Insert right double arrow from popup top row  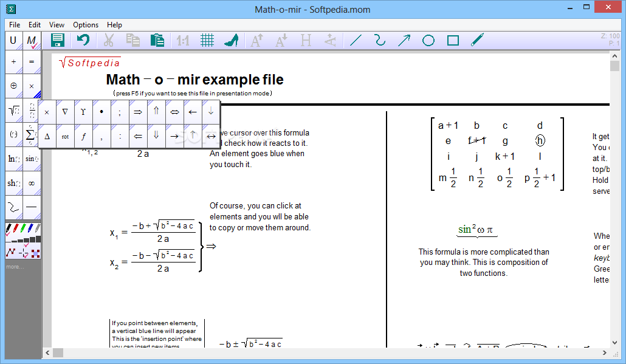click(138, 112)
